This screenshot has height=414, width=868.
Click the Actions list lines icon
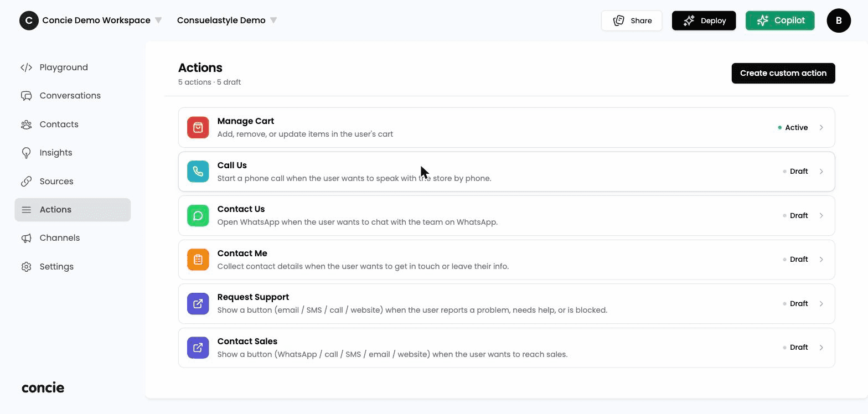point(26,210)
